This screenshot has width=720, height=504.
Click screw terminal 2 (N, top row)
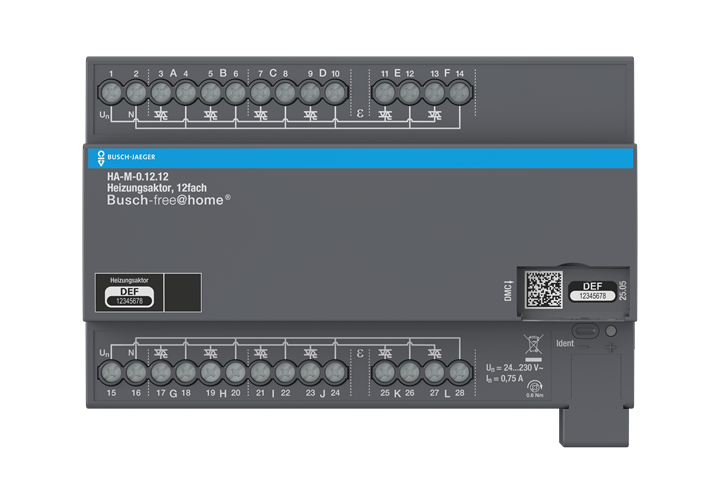coord(136,93)
